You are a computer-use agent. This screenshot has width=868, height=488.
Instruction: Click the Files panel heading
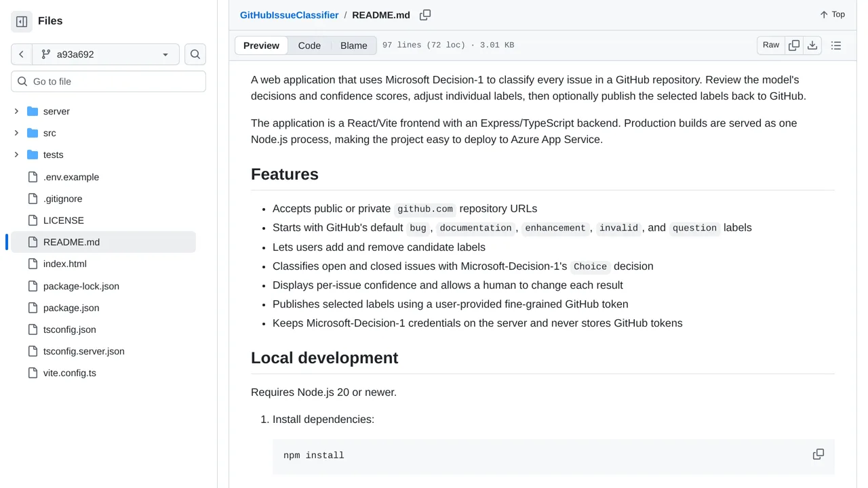point(50,21)
